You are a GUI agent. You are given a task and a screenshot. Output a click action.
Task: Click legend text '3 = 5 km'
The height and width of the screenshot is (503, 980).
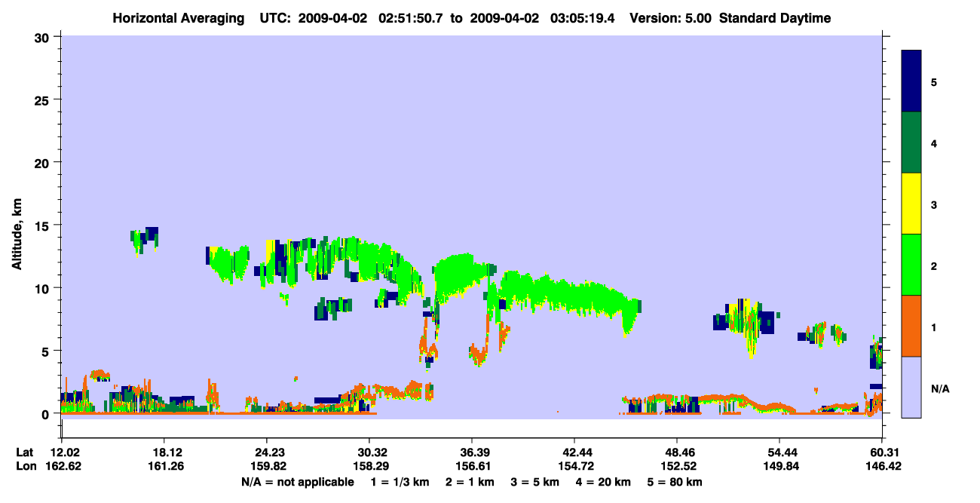(536, 482)
